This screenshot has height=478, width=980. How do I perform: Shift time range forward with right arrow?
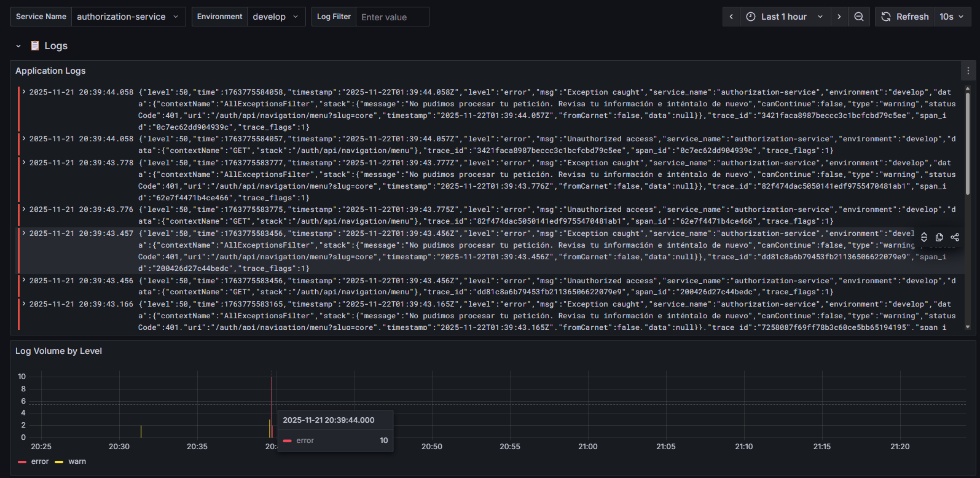click(x=839, y=17)
